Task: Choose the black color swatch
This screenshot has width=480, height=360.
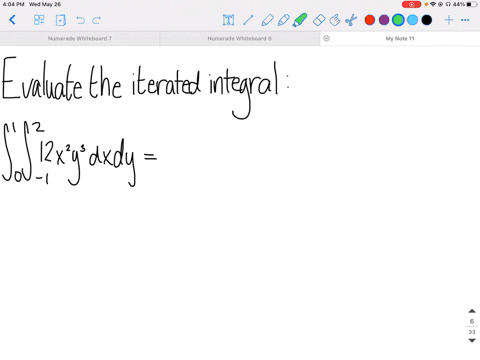Action: pos(427,20)
